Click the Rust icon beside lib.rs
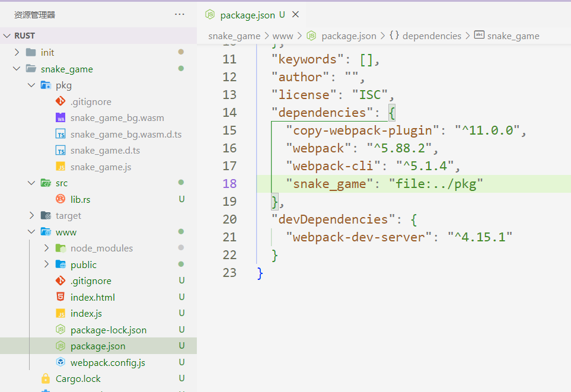The image size is (571, 392). (x=60, y=199)
